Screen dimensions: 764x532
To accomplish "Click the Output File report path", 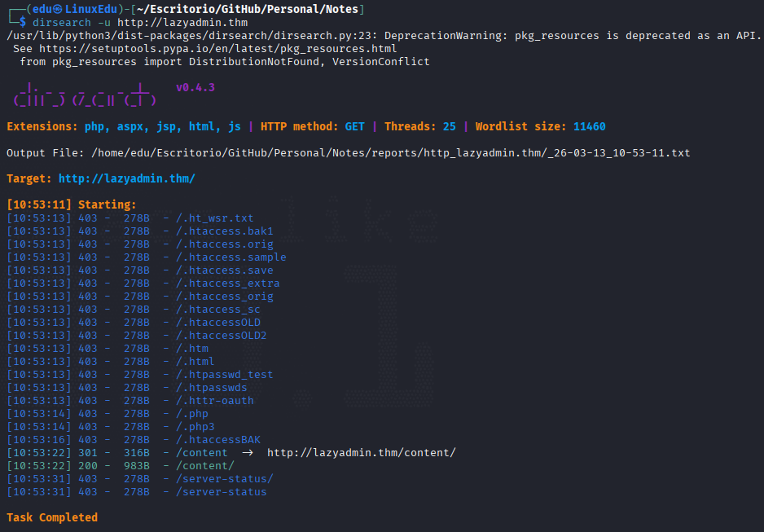I will pos(391,153).
